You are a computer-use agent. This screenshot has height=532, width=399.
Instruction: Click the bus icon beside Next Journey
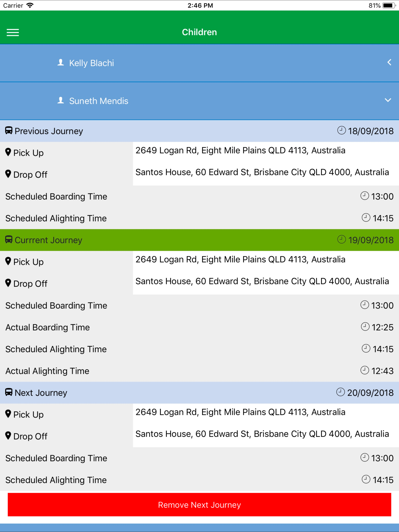[9, 392]
